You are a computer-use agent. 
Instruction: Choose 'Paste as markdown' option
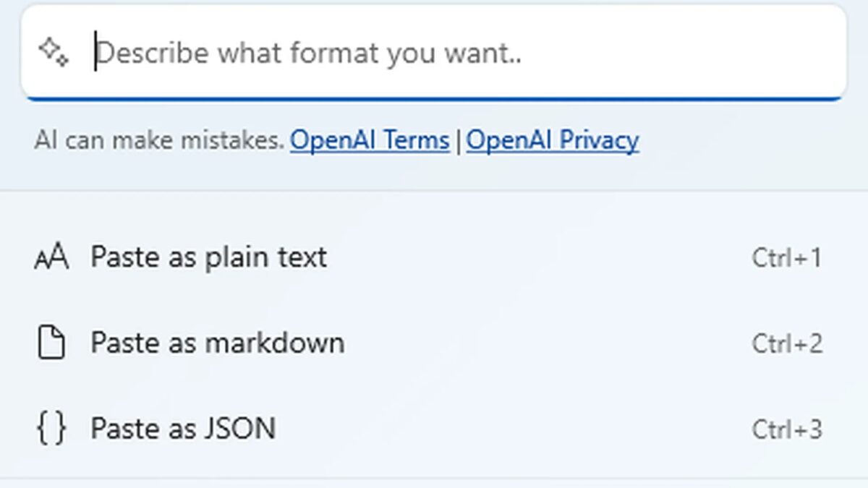click(217, 343)
